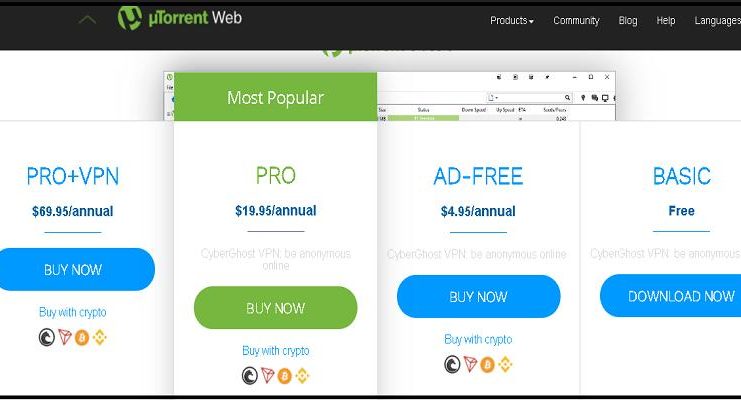
Task: Open the Community page
Action: point(576,21)
